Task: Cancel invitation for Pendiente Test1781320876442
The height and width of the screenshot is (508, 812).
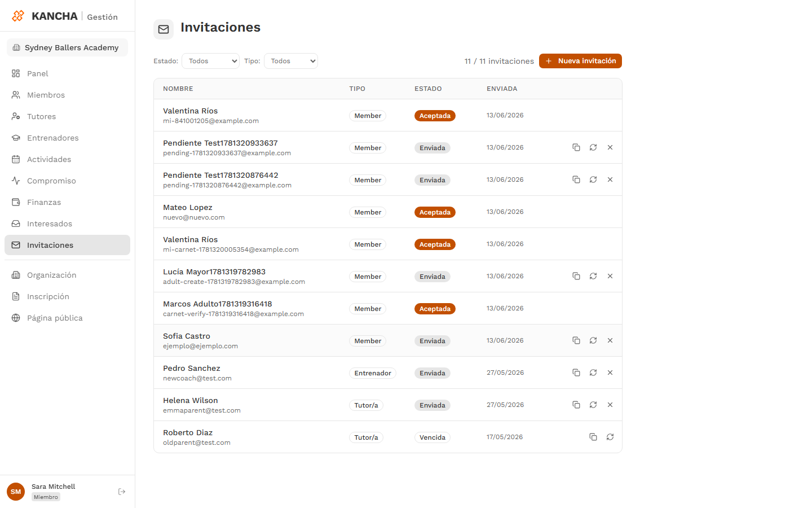Action: click(x=610, y=179)
